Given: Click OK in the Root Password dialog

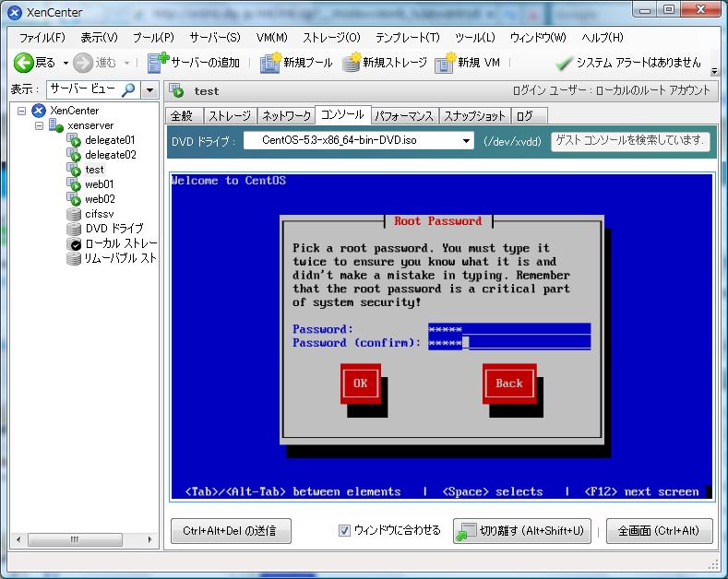Looking at the screenshot, I should coord(360,384).
